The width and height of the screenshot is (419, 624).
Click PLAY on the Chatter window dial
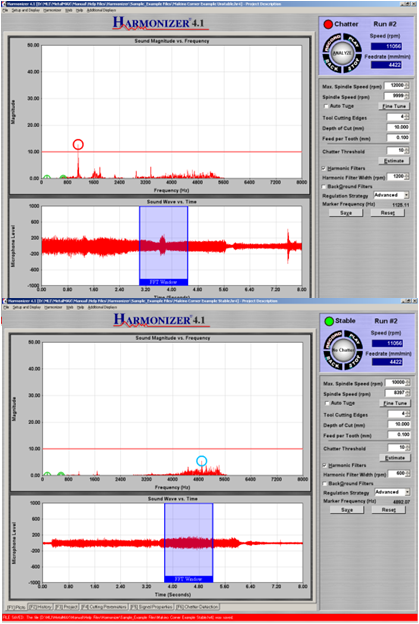click(x=353, y=42)
